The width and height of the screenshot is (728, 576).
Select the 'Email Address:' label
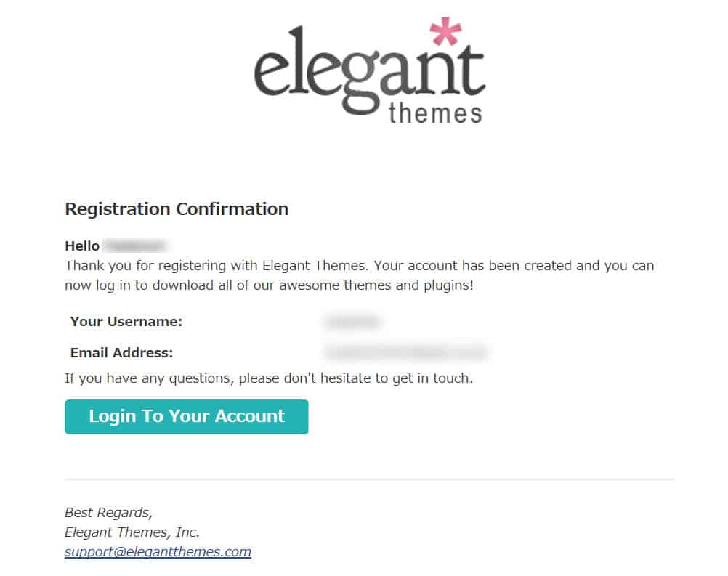(x=121, y=353)
